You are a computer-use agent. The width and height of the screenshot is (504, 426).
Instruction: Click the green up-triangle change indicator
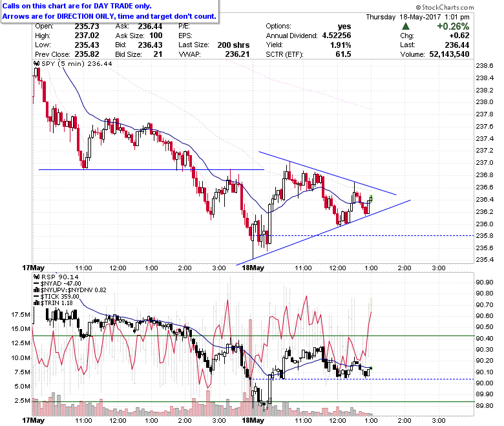406,27
